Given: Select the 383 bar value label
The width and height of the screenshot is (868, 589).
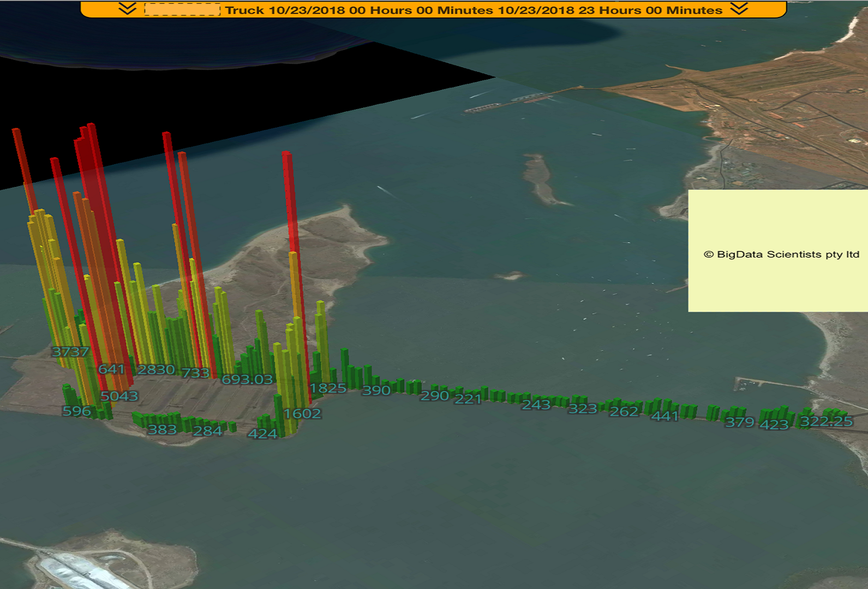Looking at the screenshot, I should (x=163, y=430).
